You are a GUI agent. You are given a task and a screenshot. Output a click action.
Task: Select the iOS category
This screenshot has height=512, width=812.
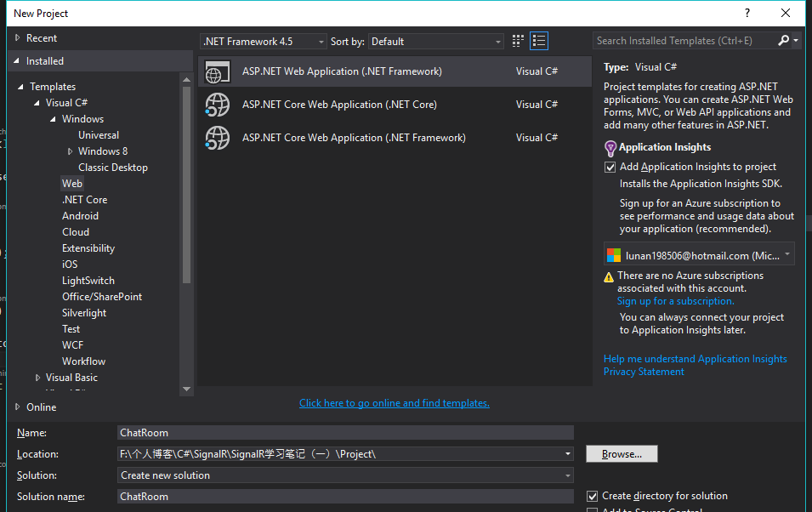click(70, 265)
